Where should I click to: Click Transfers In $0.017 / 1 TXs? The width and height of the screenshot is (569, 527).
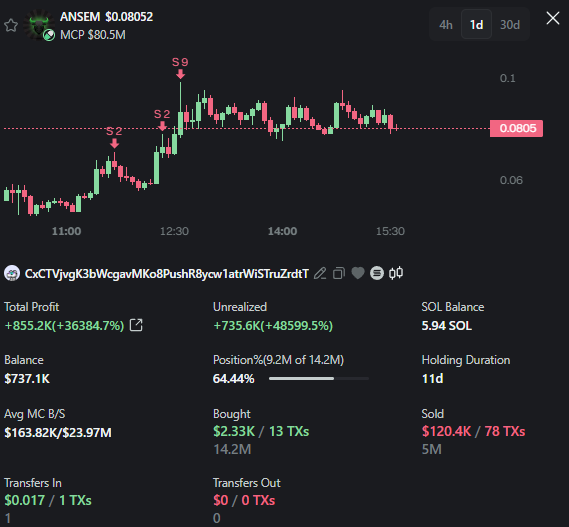tap(48, 501)
